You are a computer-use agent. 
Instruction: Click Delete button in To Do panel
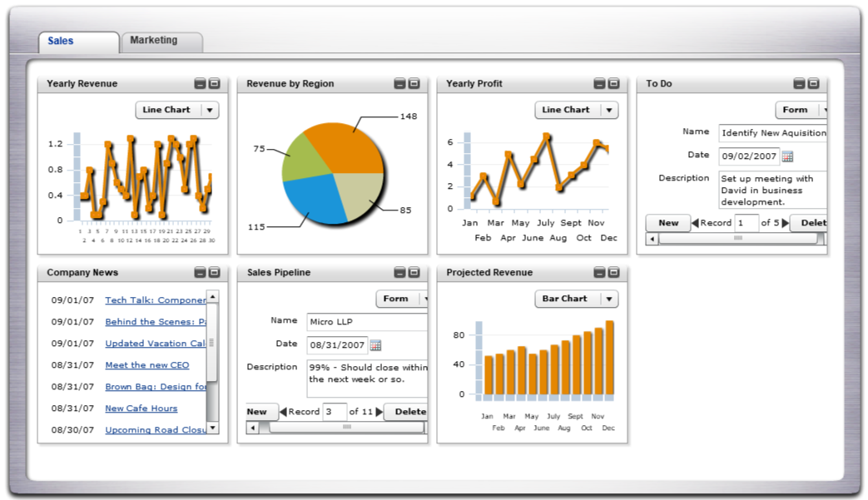pyautogui.click(x=809, y=223)
